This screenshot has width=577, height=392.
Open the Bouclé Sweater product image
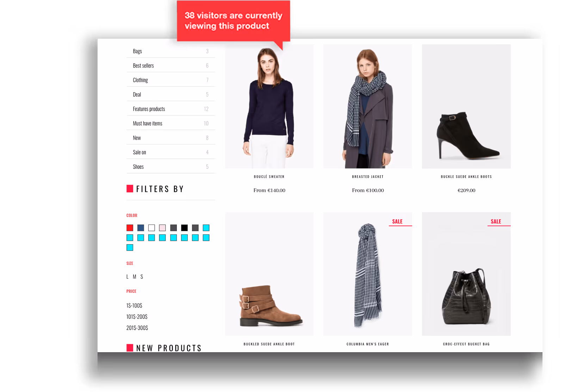pyautogui.click(x=269, y=106)
